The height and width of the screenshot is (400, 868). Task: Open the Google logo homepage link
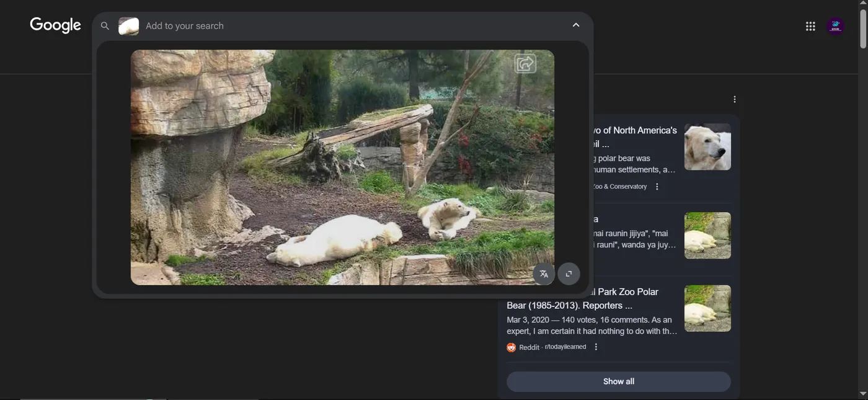tap(55, 25)
